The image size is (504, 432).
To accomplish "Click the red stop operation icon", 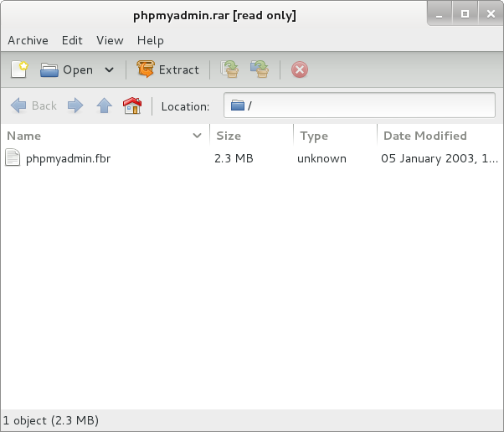I will point(300,69).
